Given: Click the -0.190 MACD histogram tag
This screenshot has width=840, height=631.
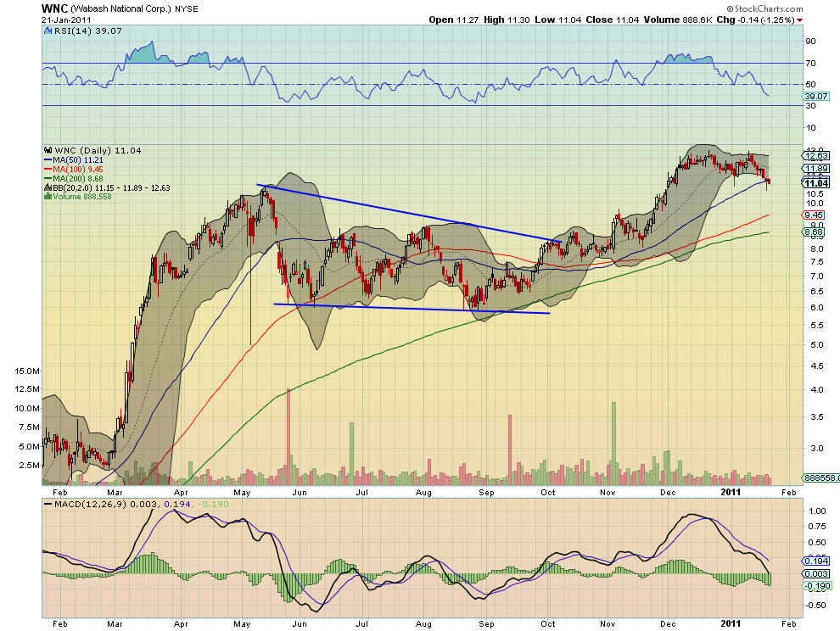Looking at the screenshot, I should [817, 586].
